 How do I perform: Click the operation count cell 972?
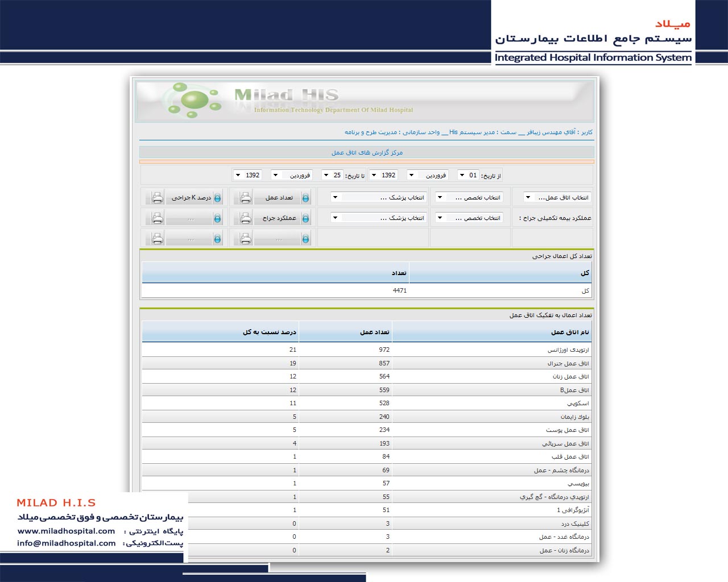384,350
